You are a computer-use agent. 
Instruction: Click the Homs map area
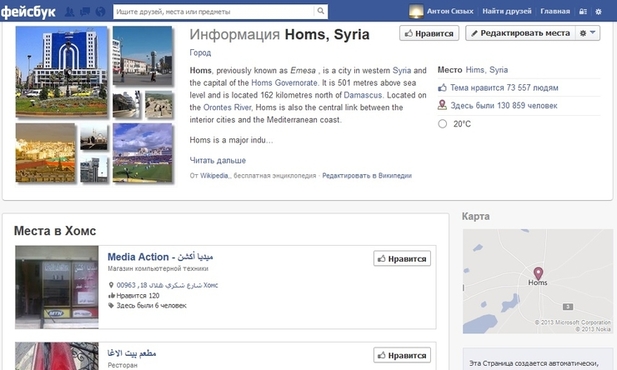538,281
